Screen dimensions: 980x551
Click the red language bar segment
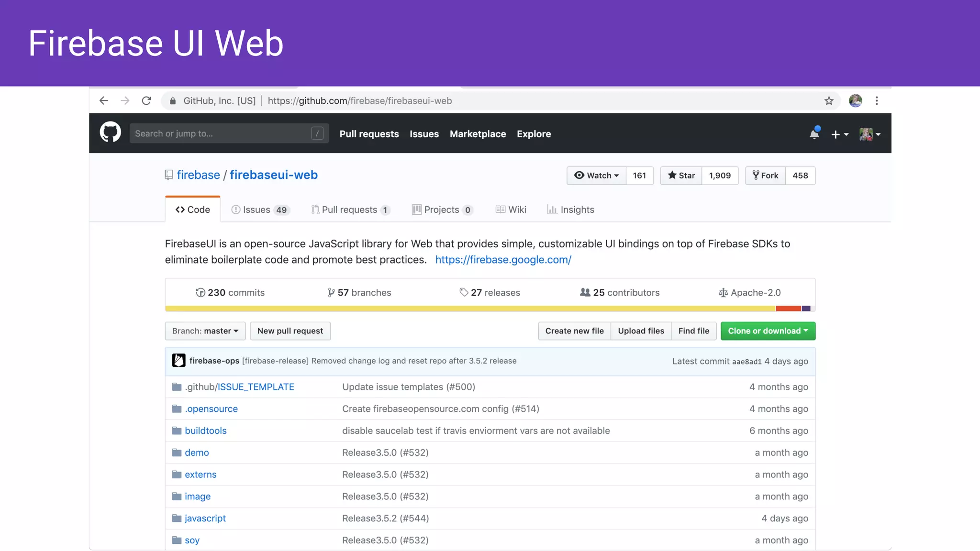tap(788, 309)
